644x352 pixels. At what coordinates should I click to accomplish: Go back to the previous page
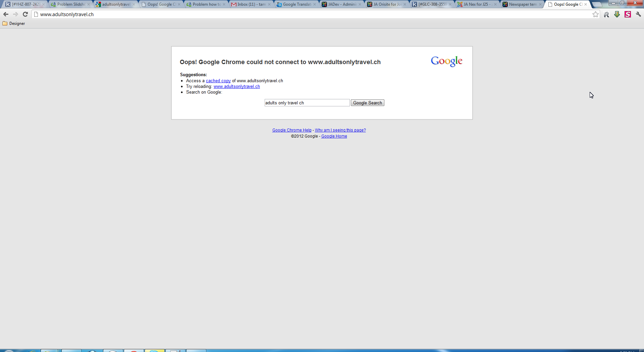[6, 14]
